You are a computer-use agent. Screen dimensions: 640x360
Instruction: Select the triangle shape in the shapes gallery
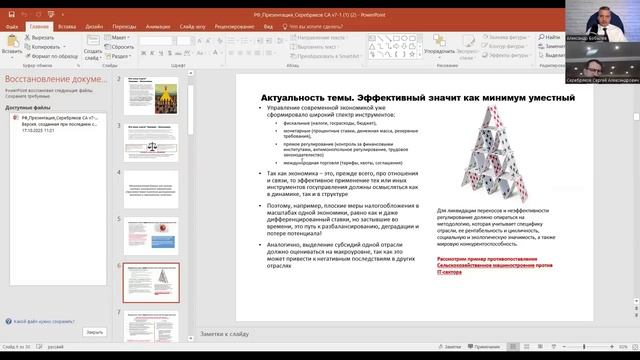[x=372, y=47]
